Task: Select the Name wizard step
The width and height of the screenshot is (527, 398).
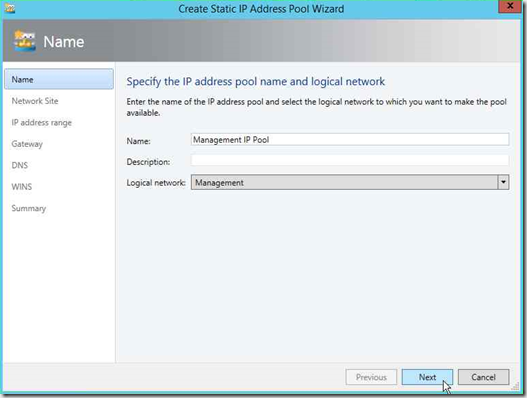Action: (x=59, y=79)
